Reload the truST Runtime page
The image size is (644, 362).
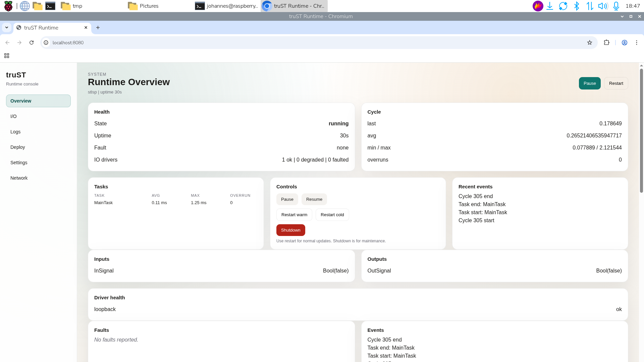[32, 43]
